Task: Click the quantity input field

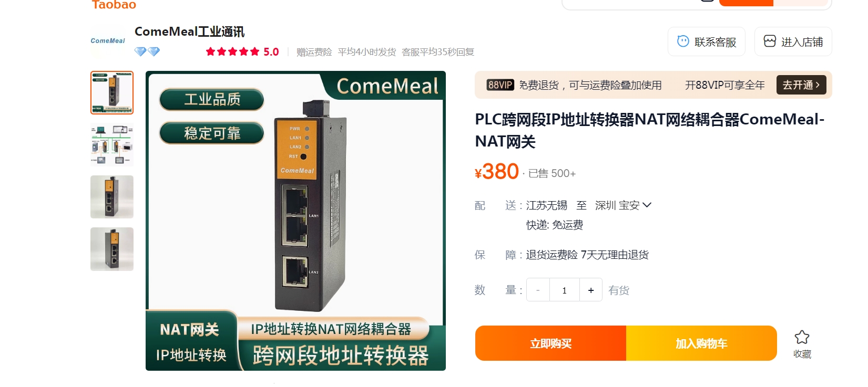Action: (x=565, y=290)
